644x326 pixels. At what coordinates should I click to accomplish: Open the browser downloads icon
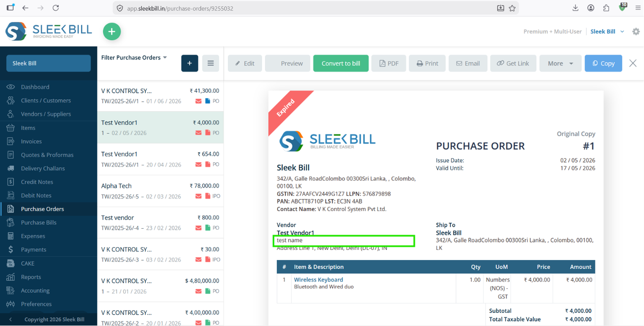[x=576, y=8]
